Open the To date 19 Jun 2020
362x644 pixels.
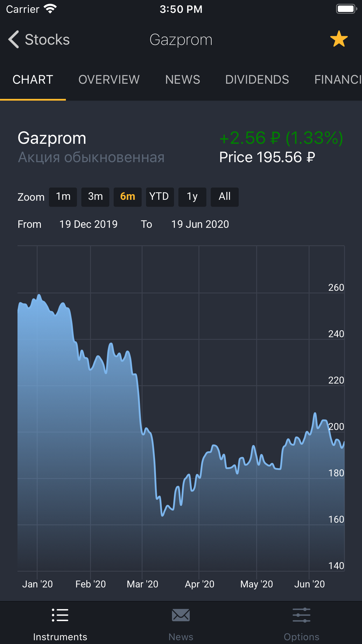tap(200, 224)
